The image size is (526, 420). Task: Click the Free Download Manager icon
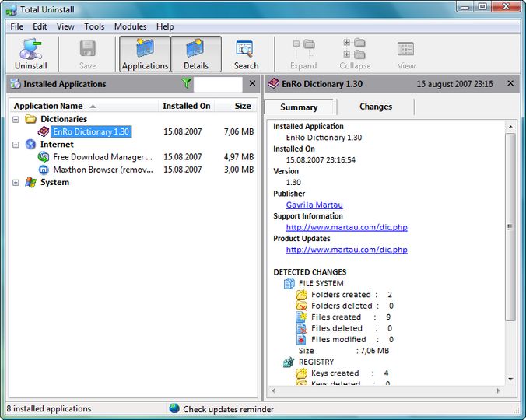click(44, 157)
